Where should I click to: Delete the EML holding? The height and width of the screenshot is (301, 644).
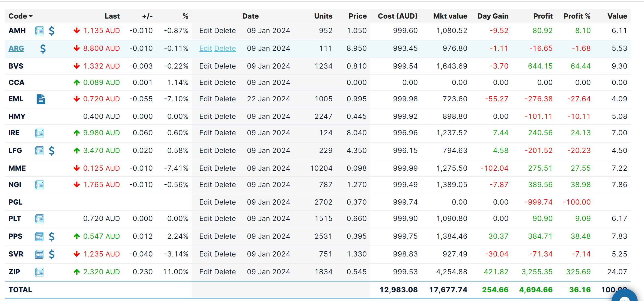coord(225,99)
